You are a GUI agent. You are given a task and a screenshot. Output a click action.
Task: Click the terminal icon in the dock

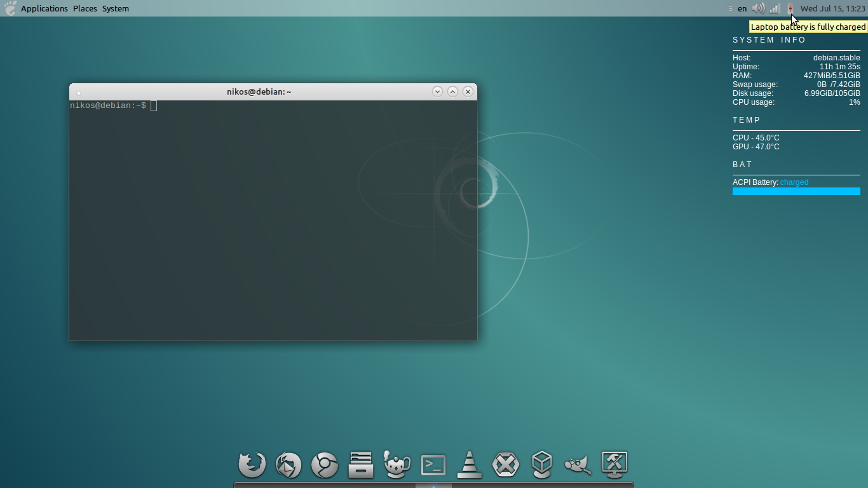tap(433, 464)
